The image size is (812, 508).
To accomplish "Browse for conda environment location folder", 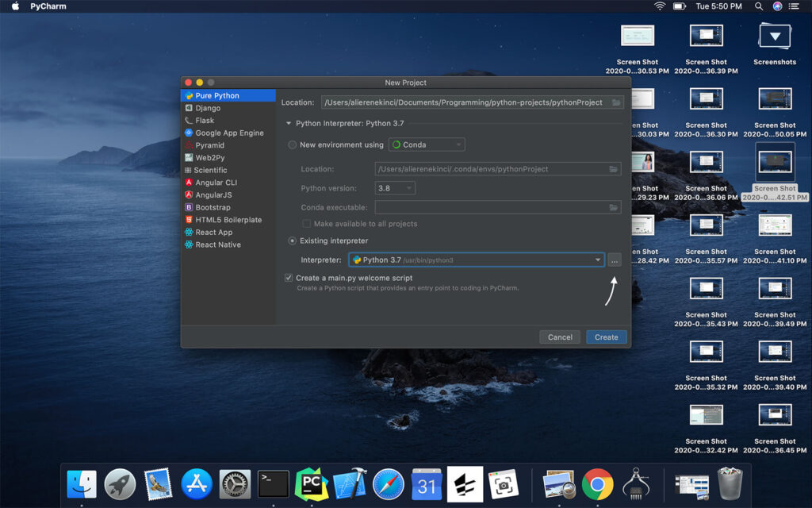I will pyautogui.click(x=613, y=169).
